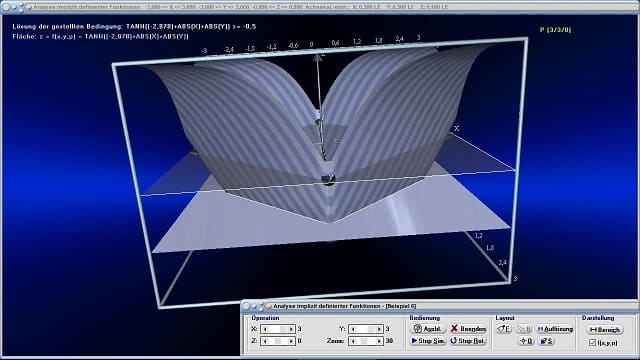Decrease Z with the left scroll arrow

pos(264,341)
